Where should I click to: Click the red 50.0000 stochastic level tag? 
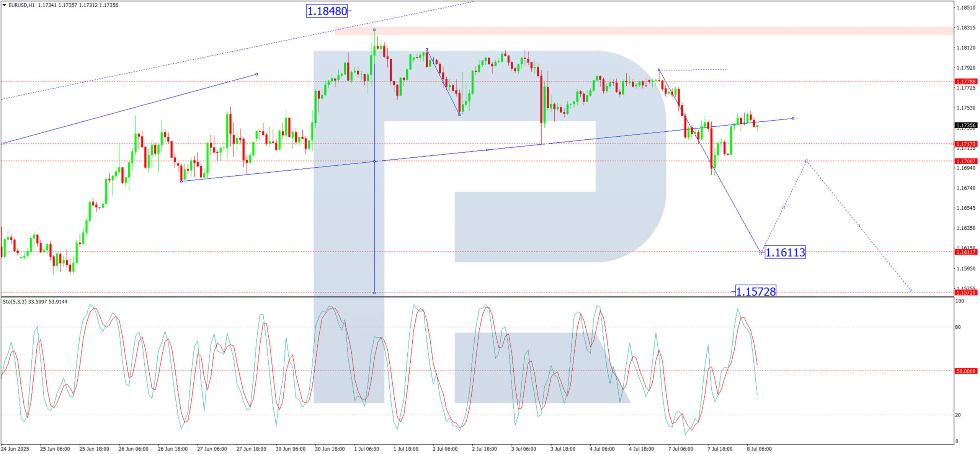click(966, 371)
